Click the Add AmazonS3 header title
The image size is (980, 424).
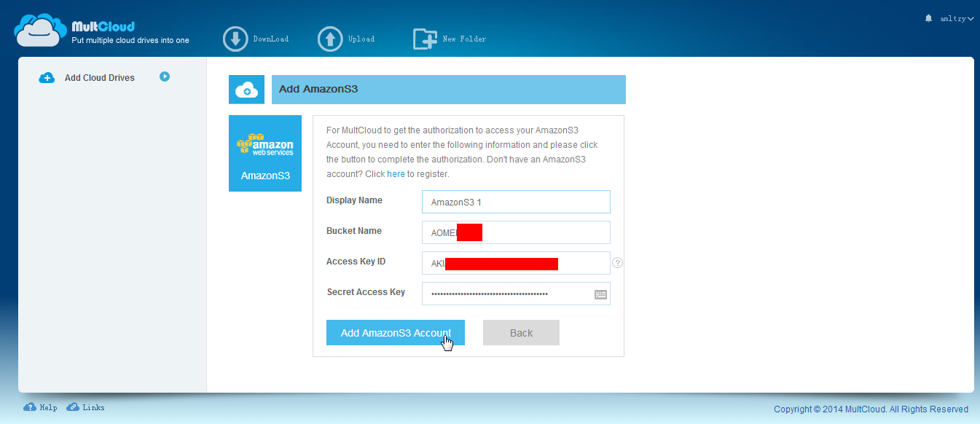318,89
